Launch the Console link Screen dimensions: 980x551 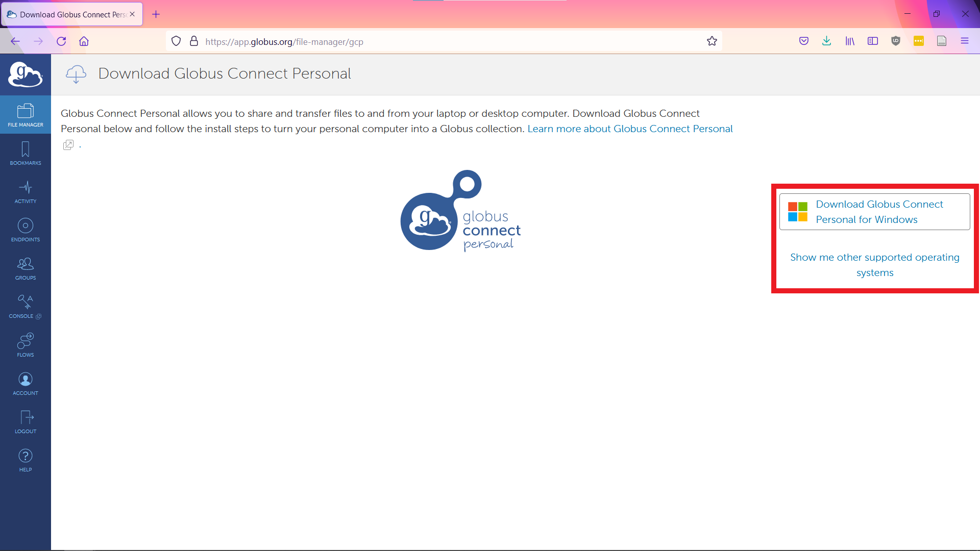pos(26,306)
